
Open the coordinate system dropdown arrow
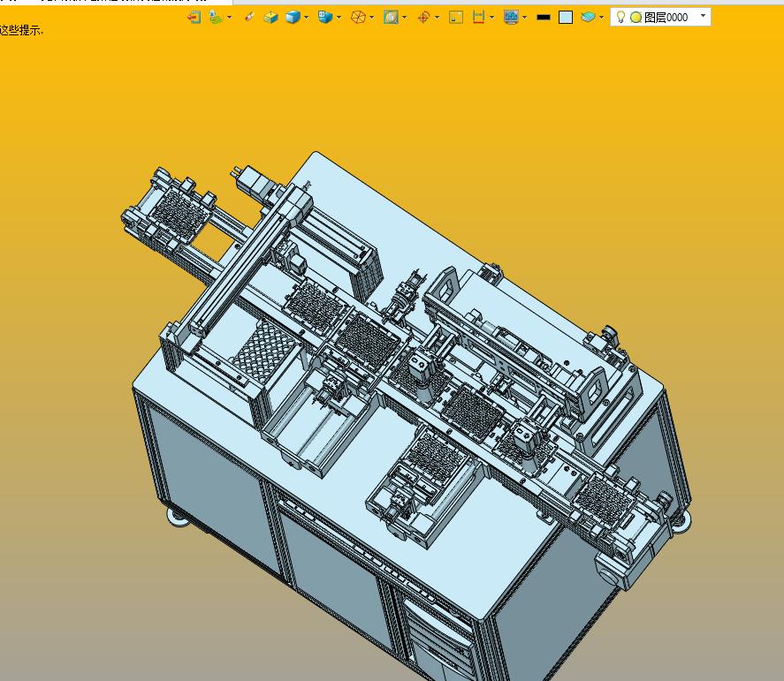[x=230, y=17]
